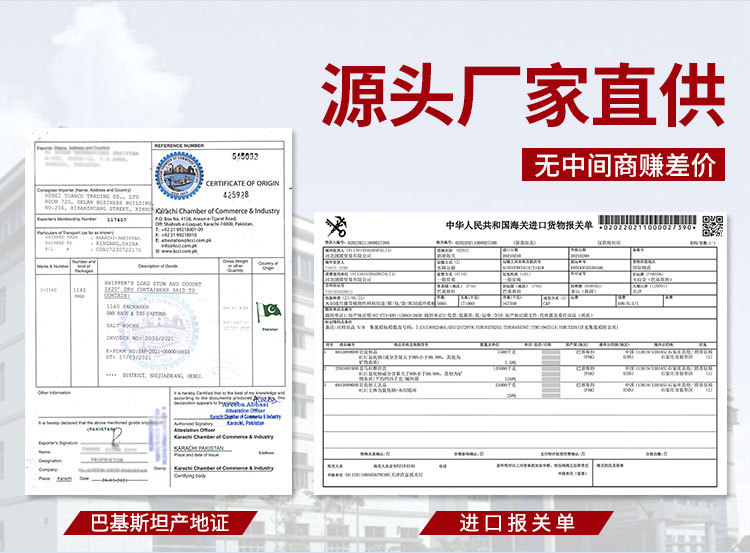750x553 pixels.
Task: Click the Karachi Chamber of Commerce & Industry heading beside the seal
Action: [218, 210]
